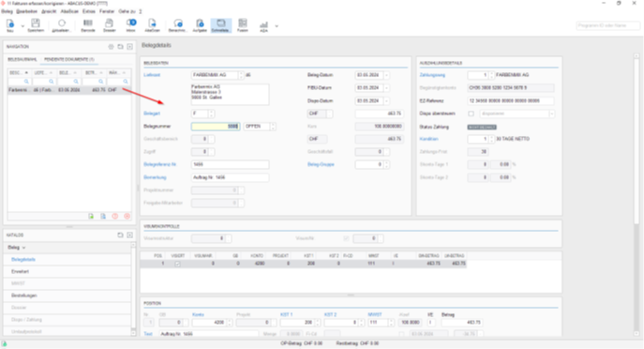Click the Bemerkung link label
Viewport: 644px width, 349px height.
(155, 177)
